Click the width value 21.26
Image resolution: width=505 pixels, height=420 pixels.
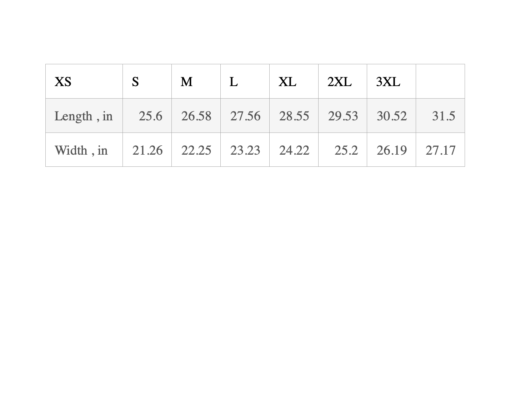point(147,150)
